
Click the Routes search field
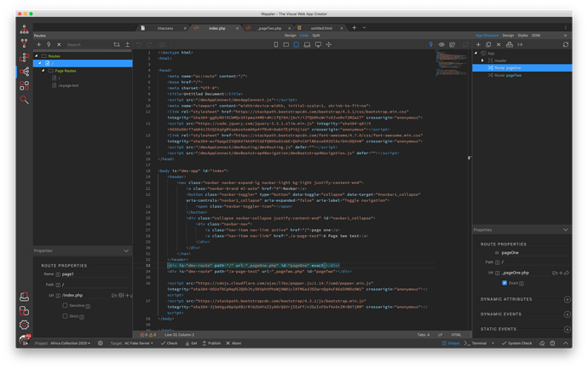pyautogui.click(x=88, y=44)
